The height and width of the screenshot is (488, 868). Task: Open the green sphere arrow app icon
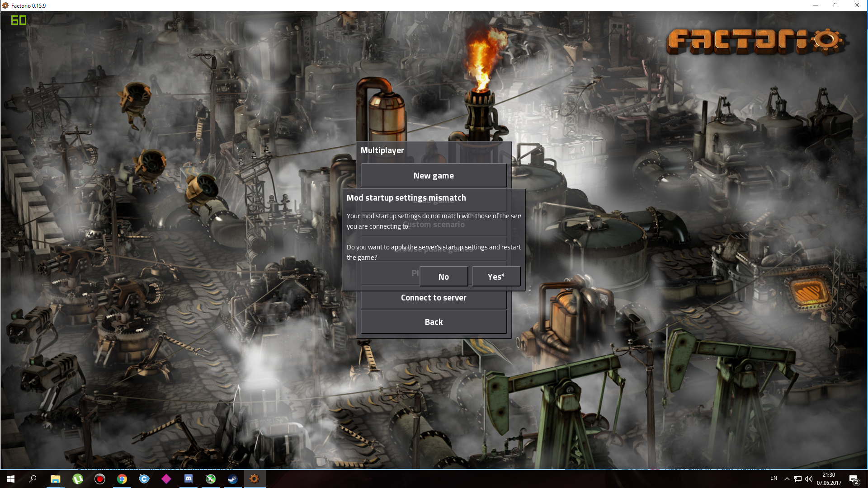[x=211, y=479]
